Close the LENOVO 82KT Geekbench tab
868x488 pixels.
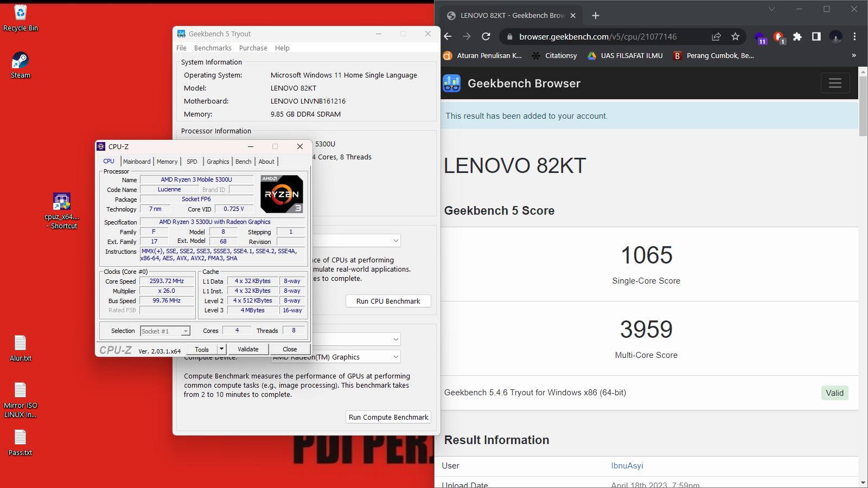573,15
